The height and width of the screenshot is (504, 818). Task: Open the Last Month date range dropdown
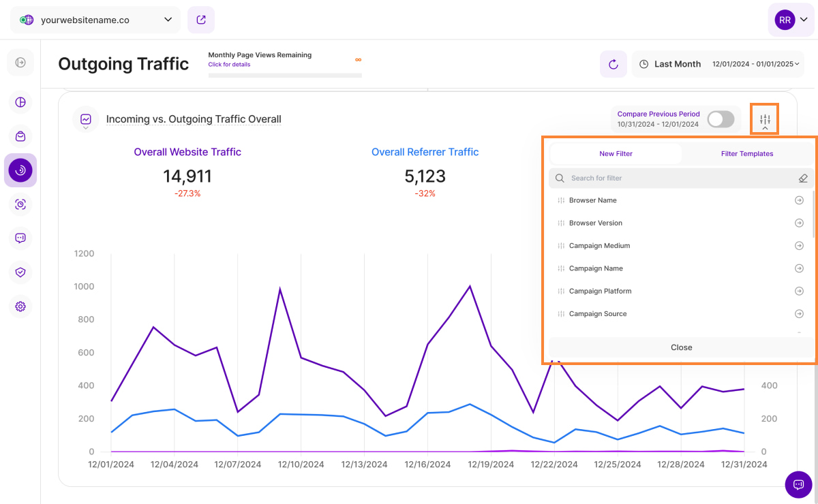(718, 64)
